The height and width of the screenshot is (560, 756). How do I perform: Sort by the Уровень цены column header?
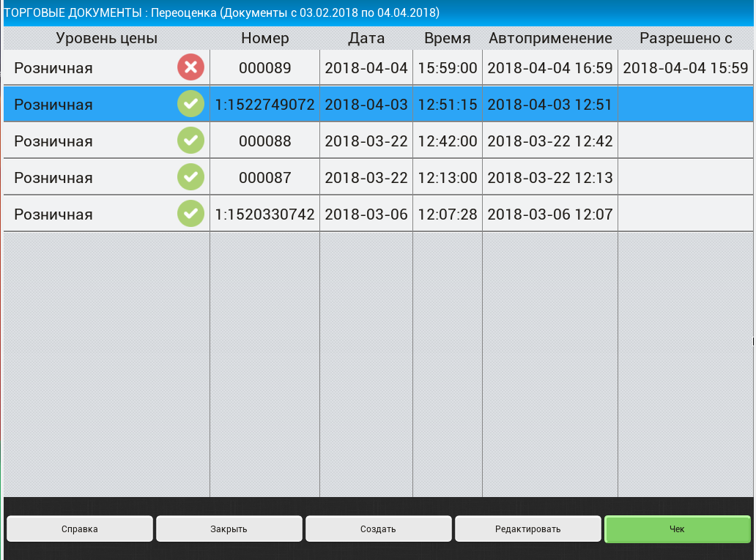(x=106, y=38)
